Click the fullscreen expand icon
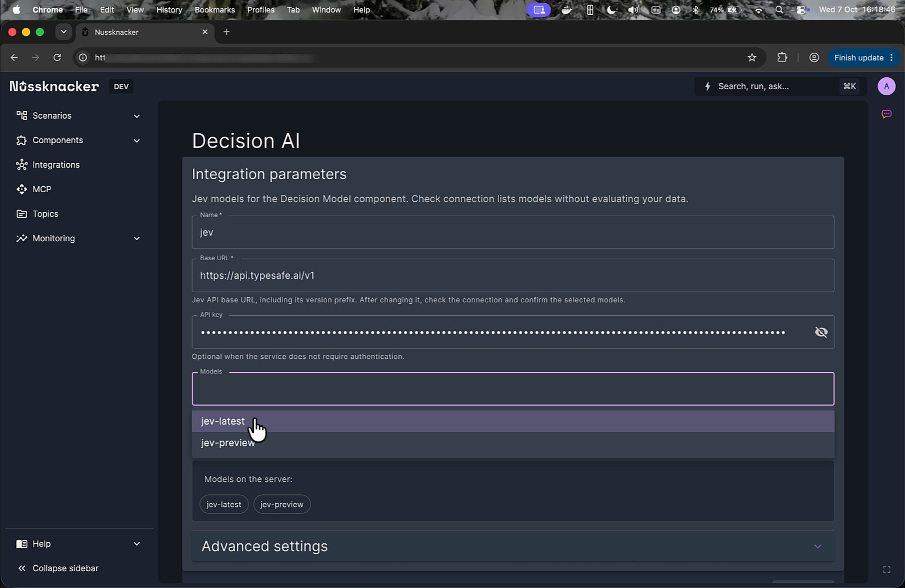This screenshot has height=588, width=905. click(886, 569)
